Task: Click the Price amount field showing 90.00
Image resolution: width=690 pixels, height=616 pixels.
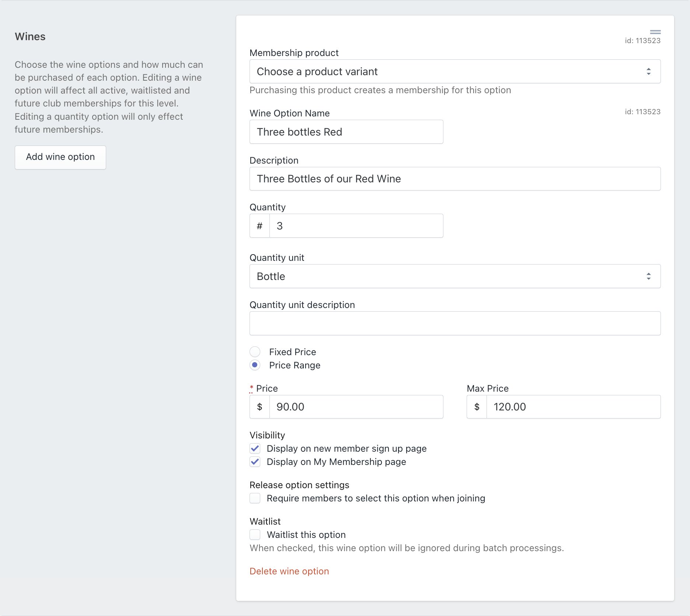Action: point(356,407)
